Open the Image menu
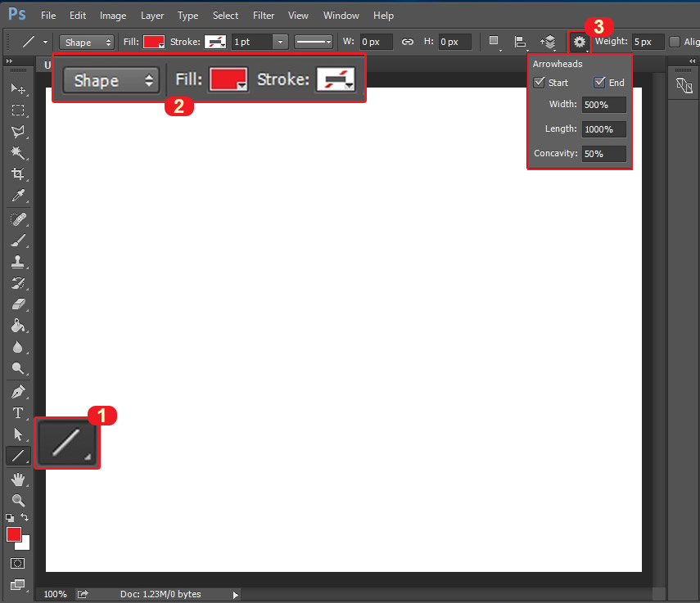This screenshot has width=700, height=603. pyautogui.click(x=113, y=16)
